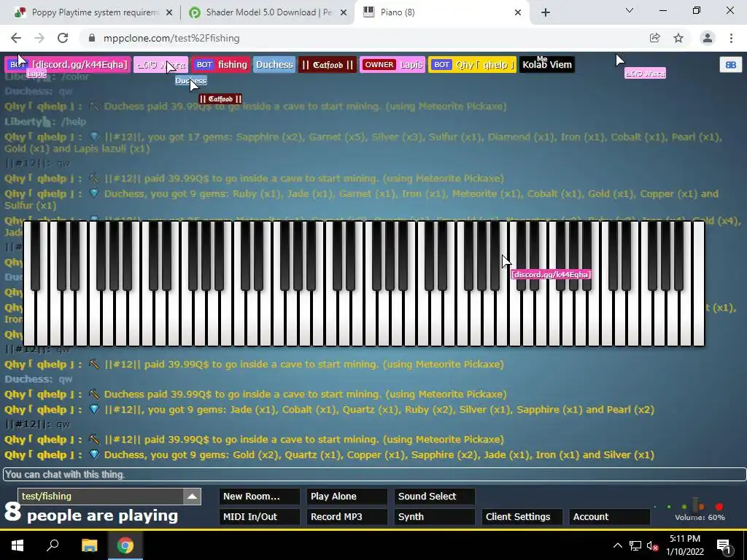747x560 pixels.
Task: Close the Shader Model 5.0 tab
Action: (344, 13)
